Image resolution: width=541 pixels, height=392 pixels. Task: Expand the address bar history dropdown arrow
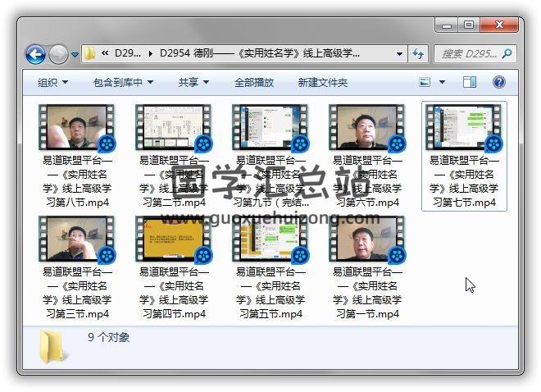399,54
